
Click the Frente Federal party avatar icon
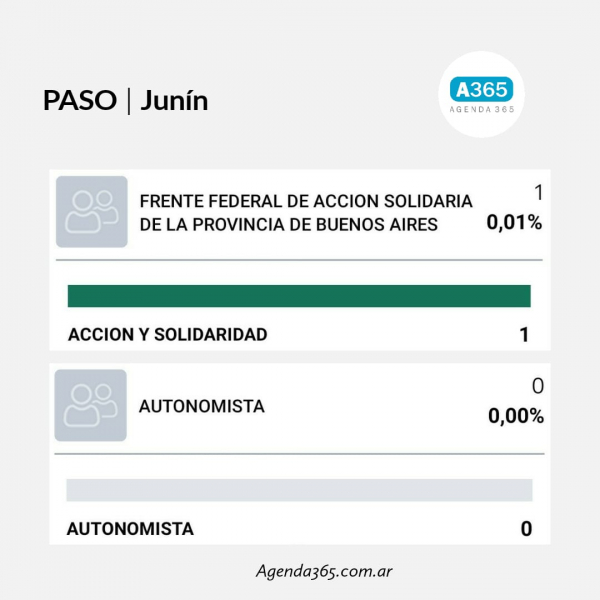click(x=92, y=212)
